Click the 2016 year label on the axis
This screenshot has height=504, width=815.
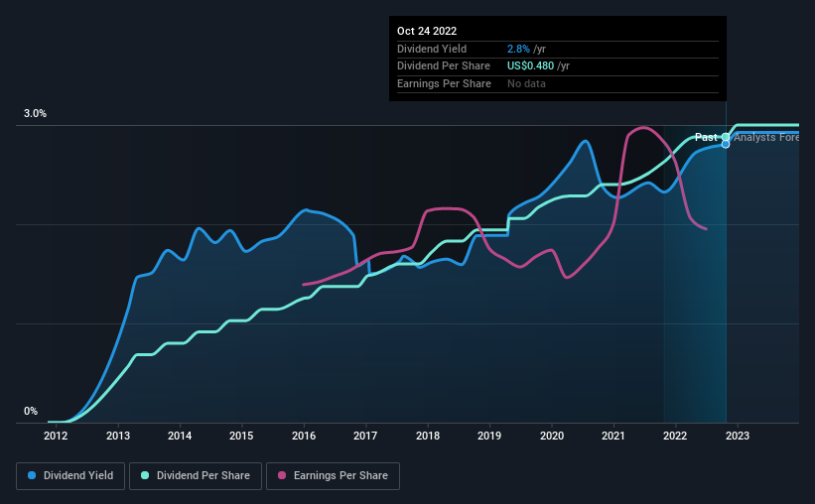click(x=304, y=436)
